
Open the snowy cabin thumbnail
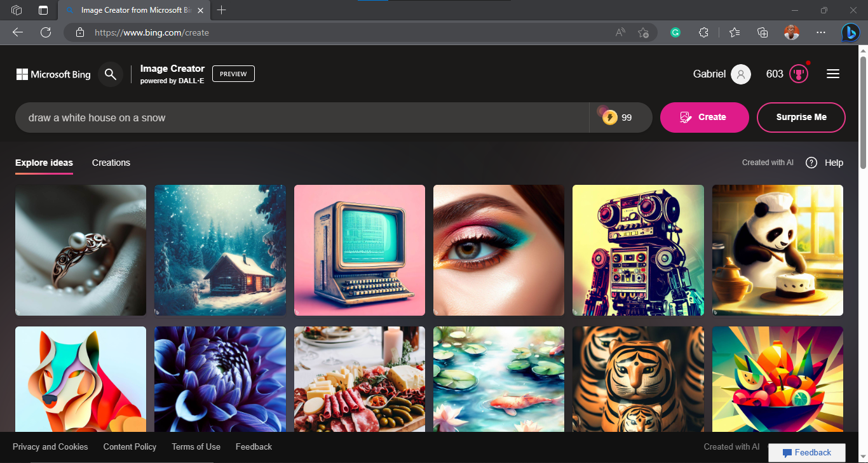click(220, 250)
